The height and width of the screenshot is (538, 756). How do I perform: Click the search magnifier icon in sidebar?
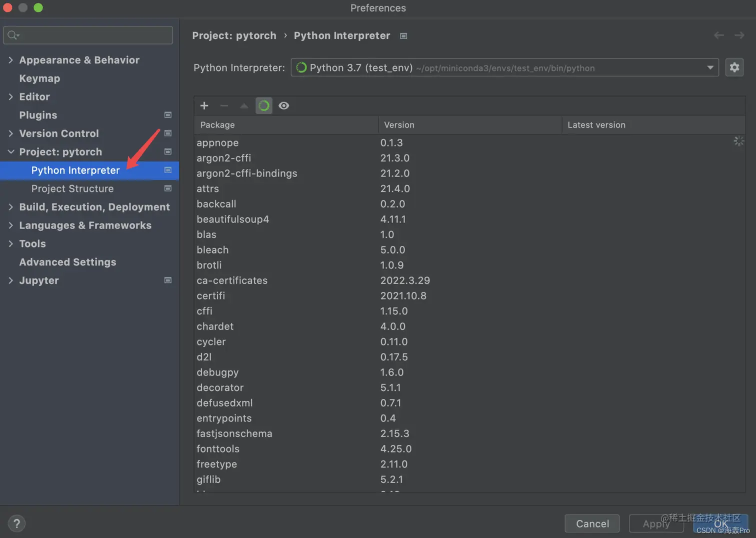pyautogui.click(x=13, y=35)
